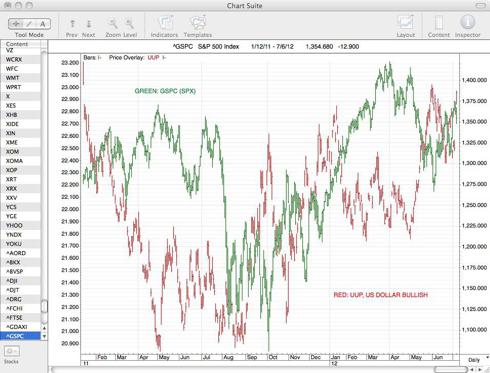Viewport: 490px width, 373px height.
Task: Open the Indicators toolbar icon
Action: (165, 23)
